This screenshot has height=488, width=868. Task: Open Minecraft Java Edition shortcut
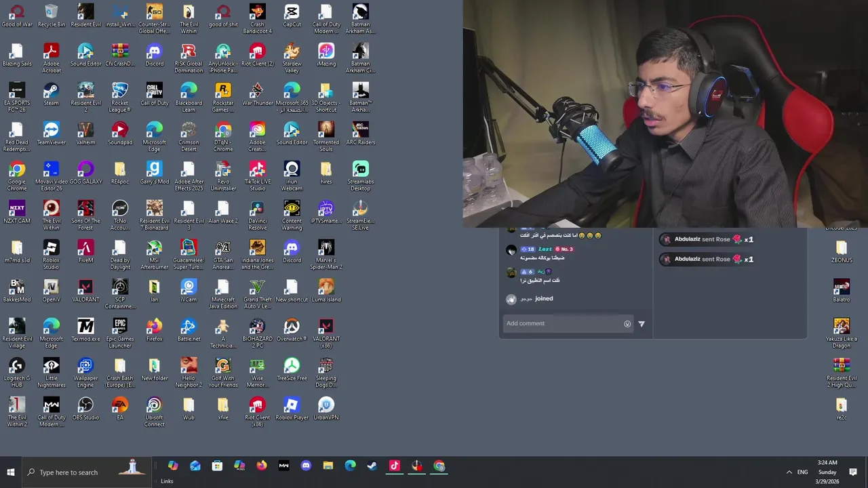[223, 294]
